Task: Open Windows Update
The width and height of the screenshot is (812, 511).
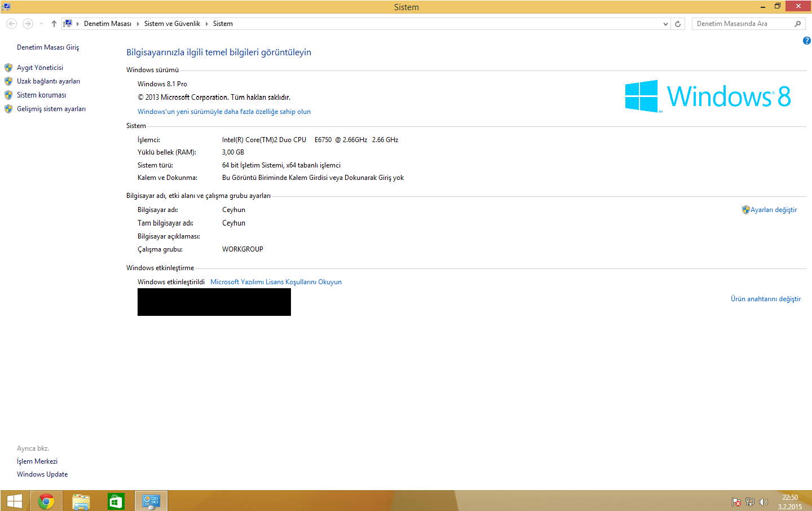Action: click(x=42, y=474)
